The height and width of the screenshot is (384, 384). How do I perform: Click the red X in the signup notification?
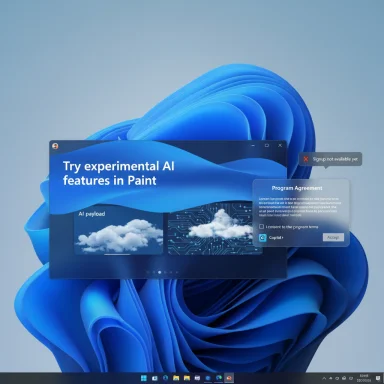[306, 159]
